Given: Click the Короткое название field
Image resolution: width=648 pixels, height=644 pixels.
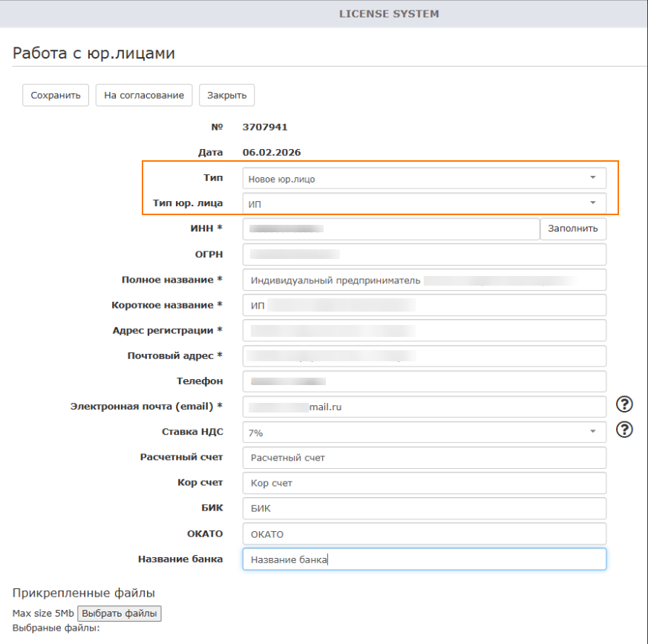Looking at the screenshot, I should [424, 305].
